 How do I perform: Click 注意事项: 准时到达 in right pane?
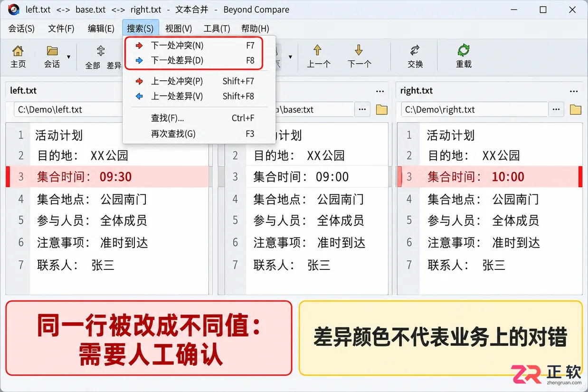tap(484, 243)
